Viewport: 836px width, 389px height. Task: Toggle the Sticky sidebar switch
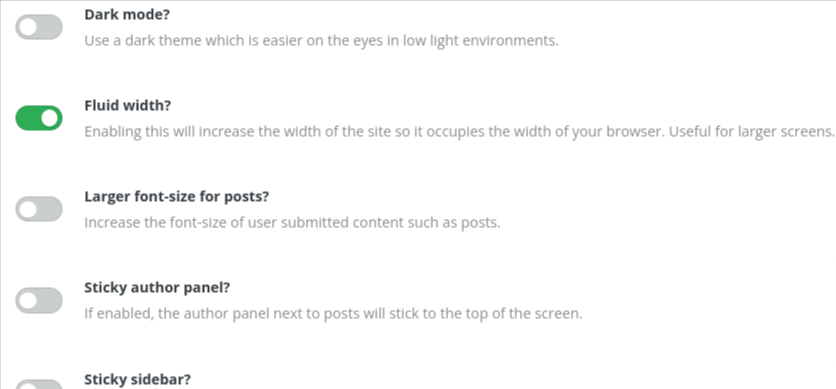coord(38,384)
